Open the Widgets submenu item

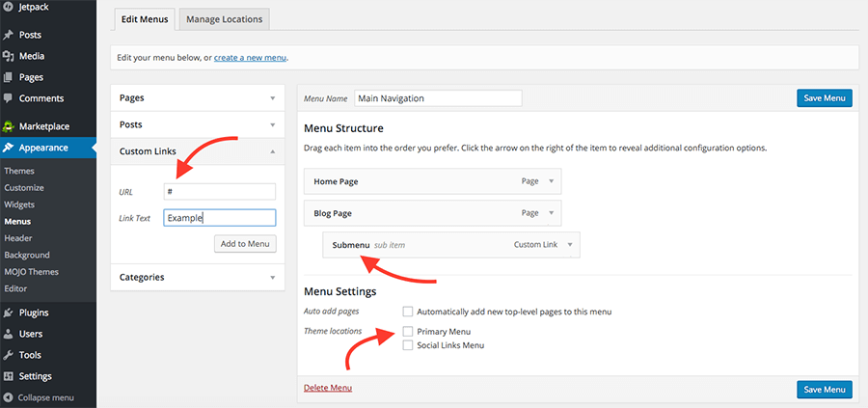click(x=19, y=204)
